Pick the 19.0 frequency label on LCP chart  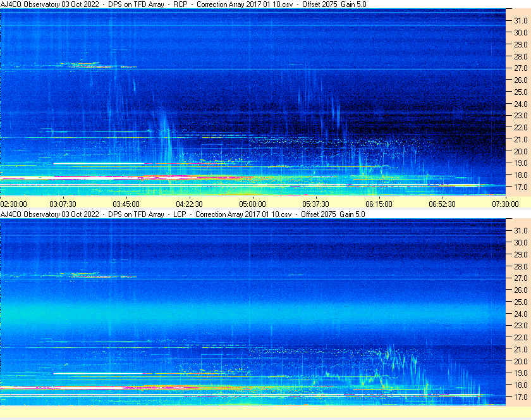tap(521, 373)
